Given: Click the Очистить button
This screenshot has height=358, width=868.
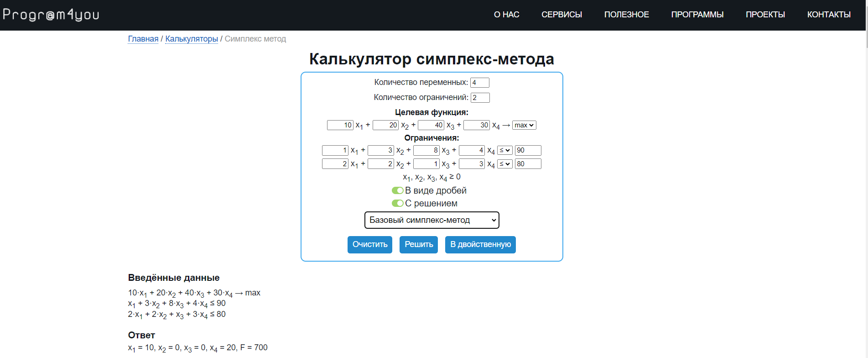Looking at the screenshot, I should pos(370,245).
